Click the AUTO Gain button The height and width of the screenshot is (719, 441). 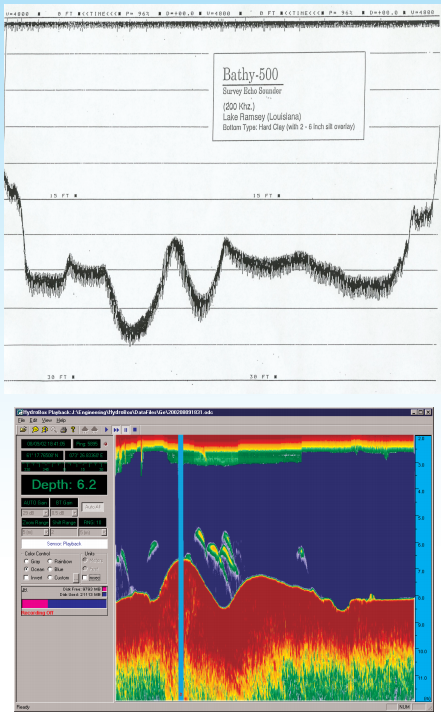pos(35,503)
